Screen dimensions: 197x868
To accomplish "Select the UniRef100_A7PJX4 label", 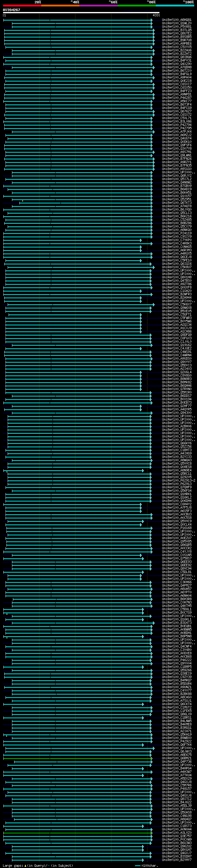I will 177,131.
